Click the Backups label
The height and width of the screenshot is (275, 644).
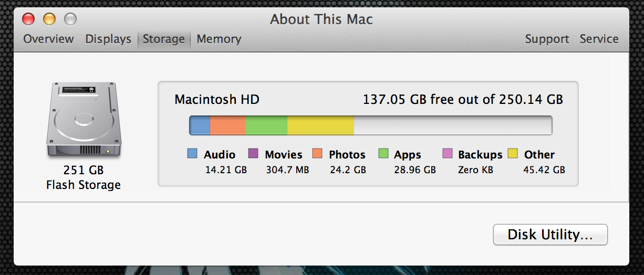(480, 155)
